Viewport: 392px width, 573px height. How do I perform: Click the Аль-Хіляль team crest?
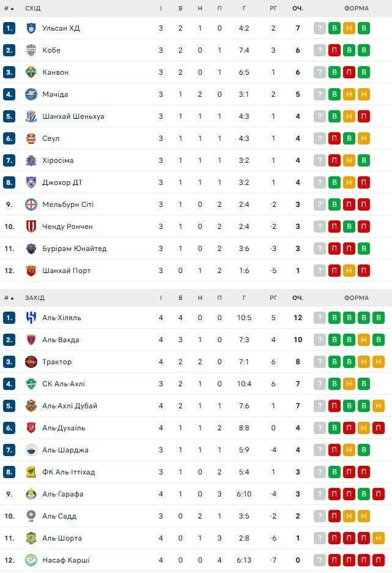pos(31,318)
